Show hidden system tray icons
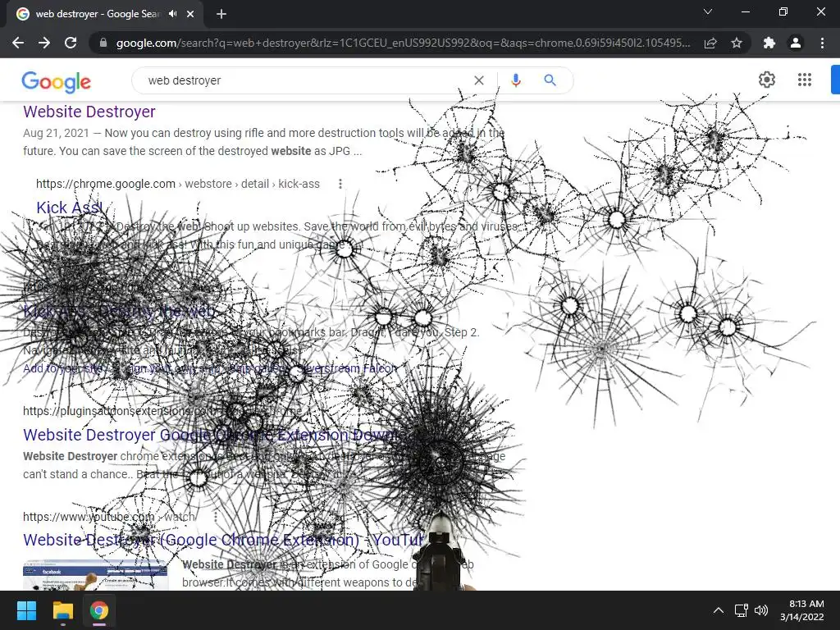The width and height of the screenshot is (840, 630). (x=719, y=610)
